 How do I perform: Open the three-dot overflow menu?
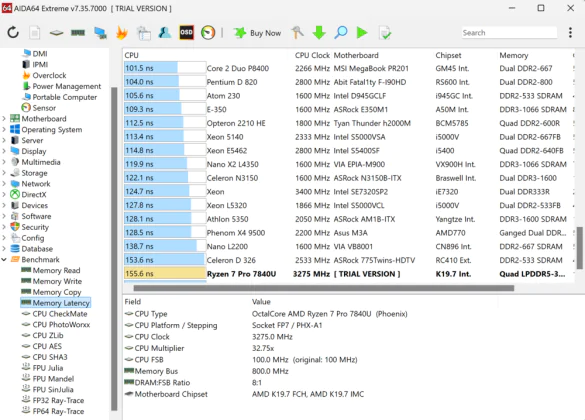[x=570, y=33]
